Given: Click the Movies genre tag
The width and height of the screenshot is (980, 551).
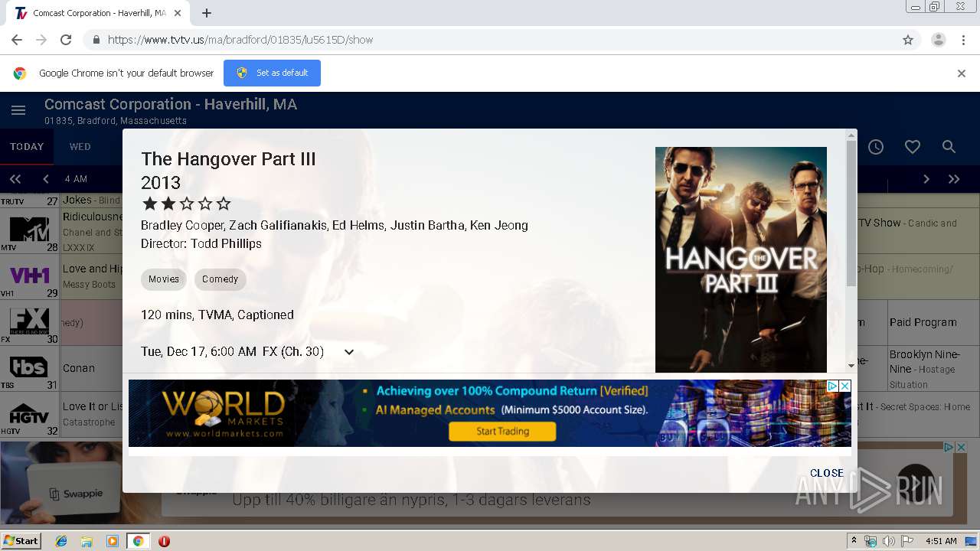Looking at the screenshot, I should coord(164,279).
